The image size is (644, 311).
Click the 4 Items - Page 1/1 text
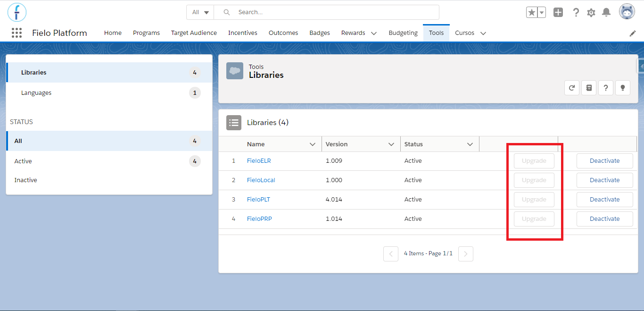(x=428, y=253)
